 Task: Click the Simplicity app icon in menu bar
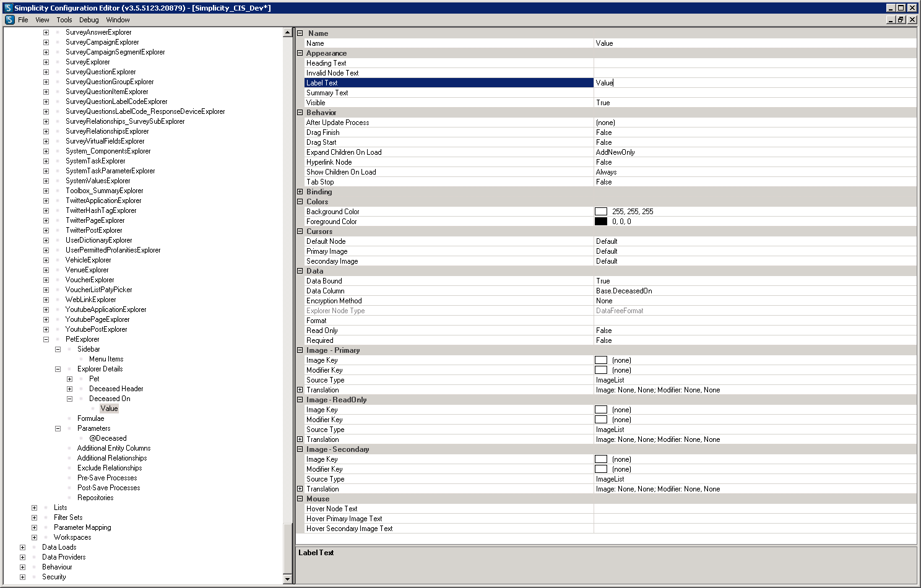(x=9, y=20)
